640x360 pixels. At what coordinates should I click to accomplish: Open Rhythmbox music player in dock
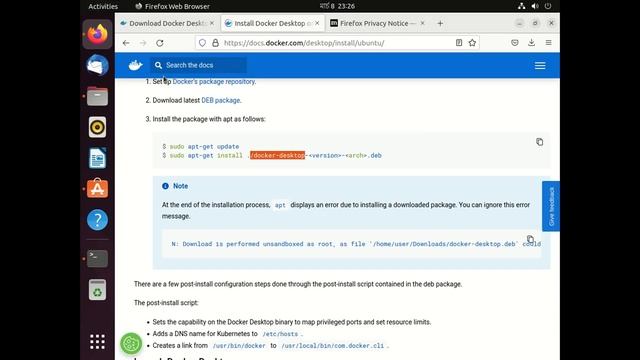click(97, 127)
